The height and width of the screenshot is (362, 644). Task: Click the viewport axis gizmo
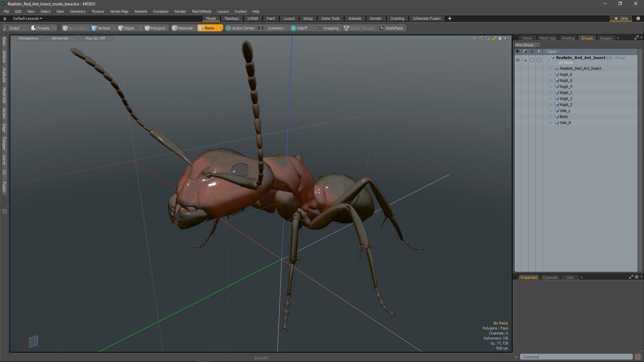31,342
